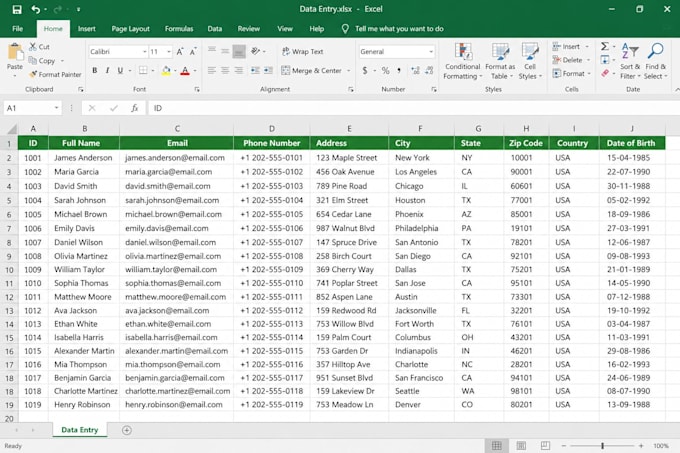The width and height of the screenshot is (680, 453).
Task: Switch to the Page Layout tab
Action: [131, 29]
